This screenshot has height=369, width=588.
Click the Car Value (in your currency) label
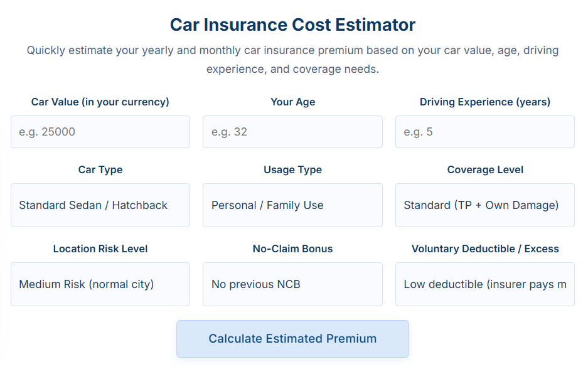pos(100,102)
